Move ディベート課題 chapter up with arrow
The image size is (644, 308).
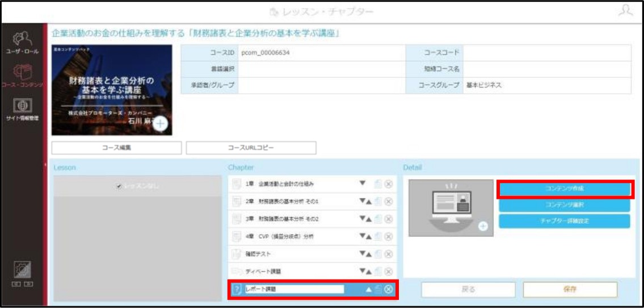[369, 272]
